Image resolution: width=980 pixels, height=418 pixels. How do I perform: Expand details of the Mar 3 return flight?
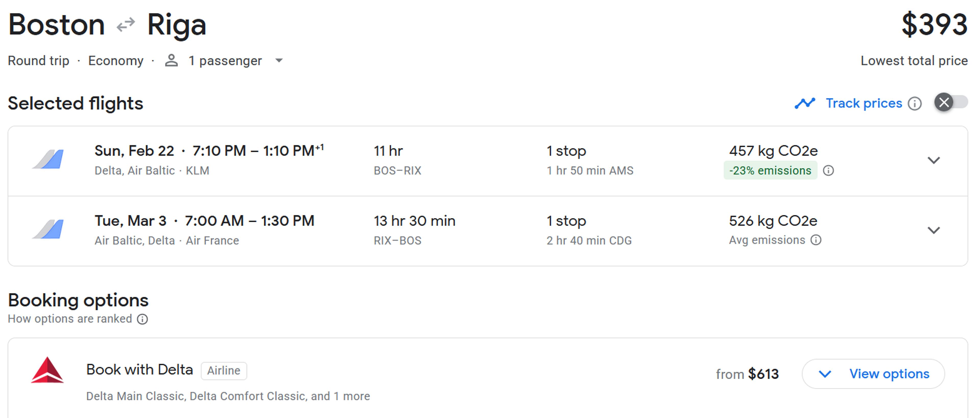click(934, 231)
